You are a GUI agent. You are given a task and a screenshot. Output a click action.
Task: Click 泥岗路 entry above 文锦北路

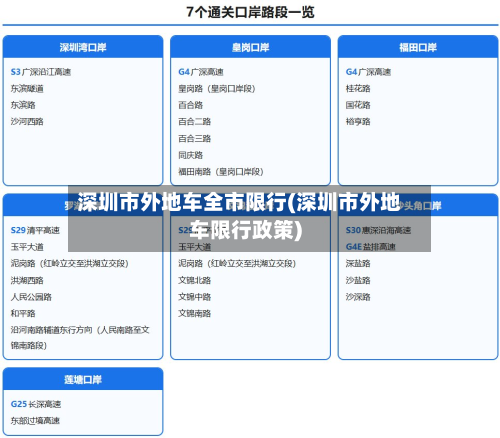click(x=237, y=263)
